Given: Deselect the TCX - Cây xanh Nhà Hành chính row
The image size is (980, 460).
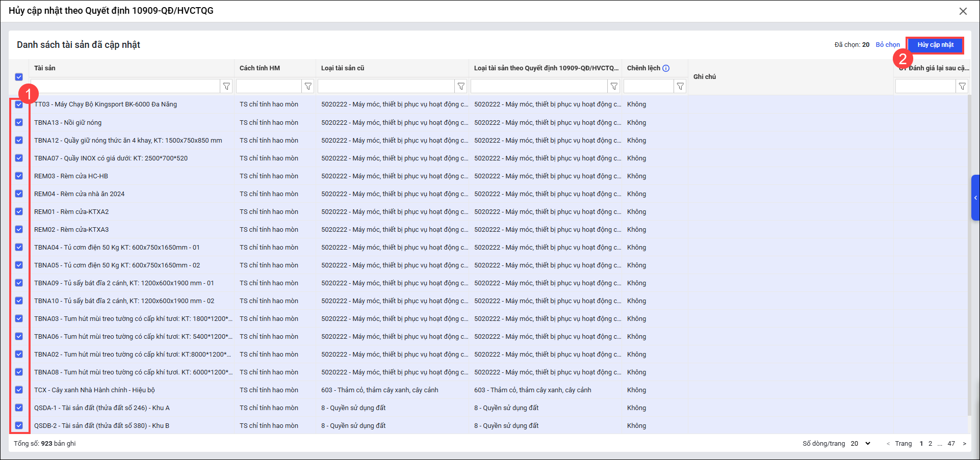Looking at the screenshot, I should [x=19, y=390].
